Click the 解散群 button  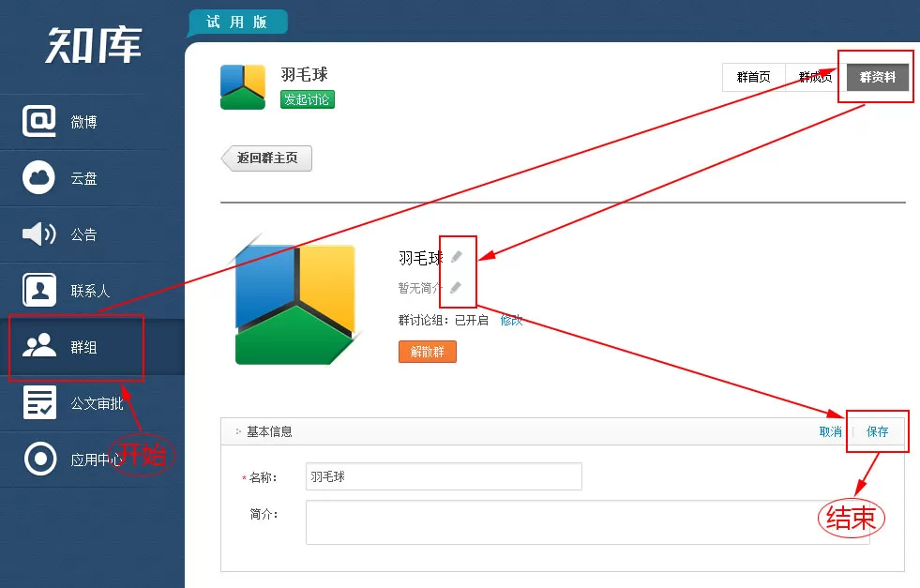(x=427, y=352)
